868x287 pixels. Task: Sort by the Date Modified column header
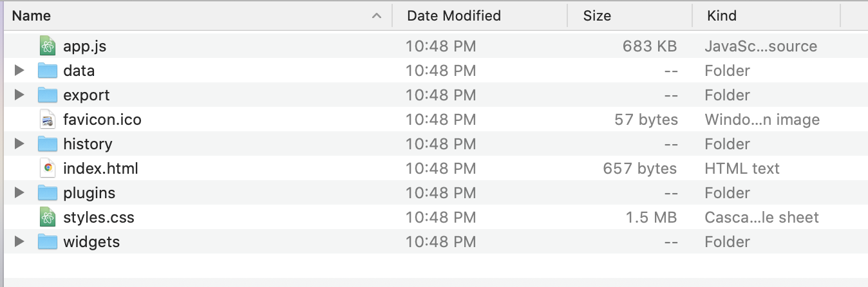pyautogui.click(x=453, y=15)
